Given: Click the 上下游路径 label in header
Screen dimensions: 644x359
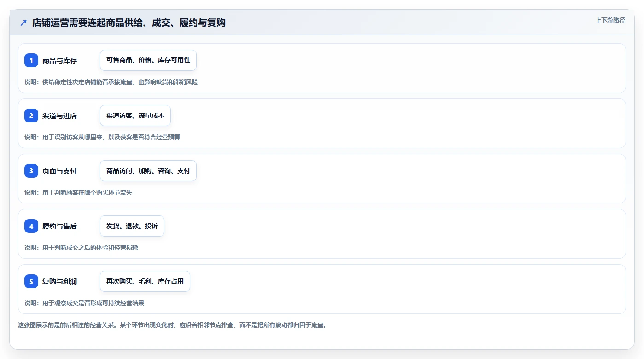Looking at the screenshot, I should pos(610,20).
